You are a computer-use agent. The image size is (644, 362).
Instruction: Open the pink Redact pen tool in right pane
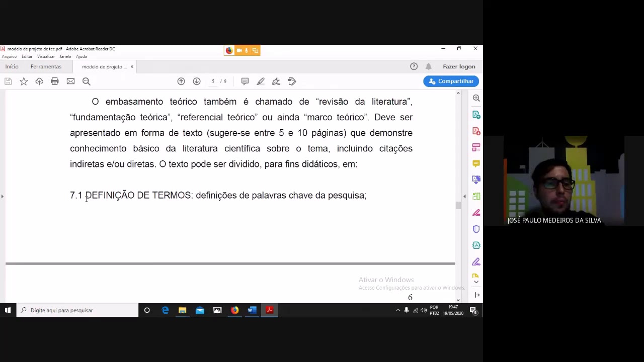[476, 213]
